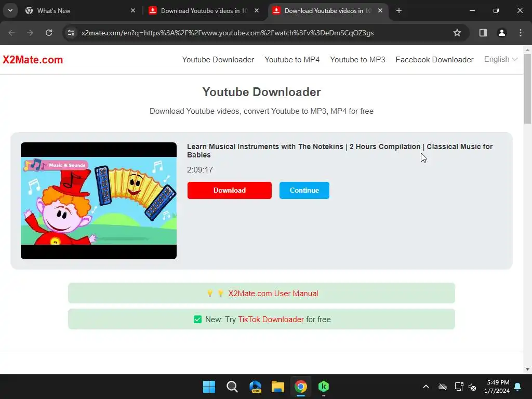Open the Edge PRE taskbar icon

point(255,387)
